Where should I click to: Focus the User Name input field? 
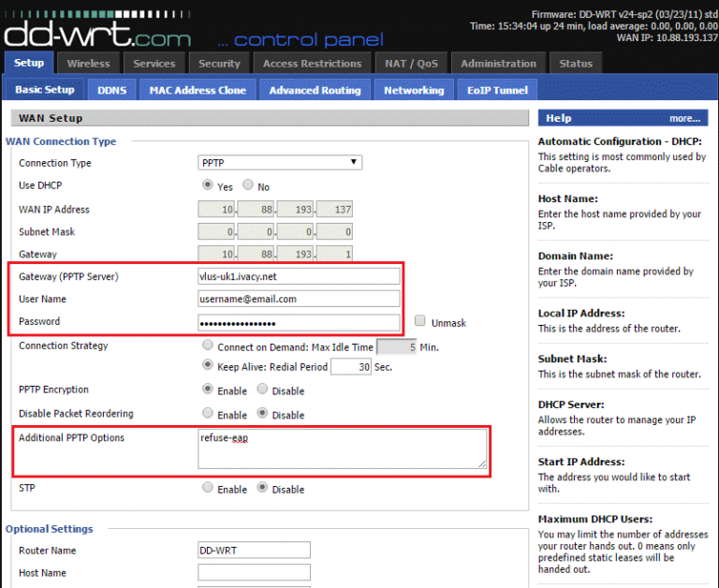coord(299,299)
